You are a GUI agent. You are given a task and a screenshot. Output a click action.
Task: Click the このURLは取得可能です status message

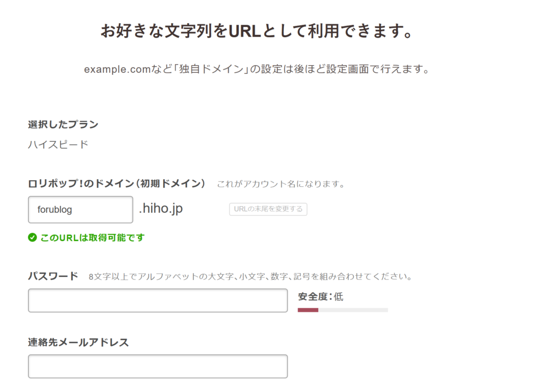(92, 238)
